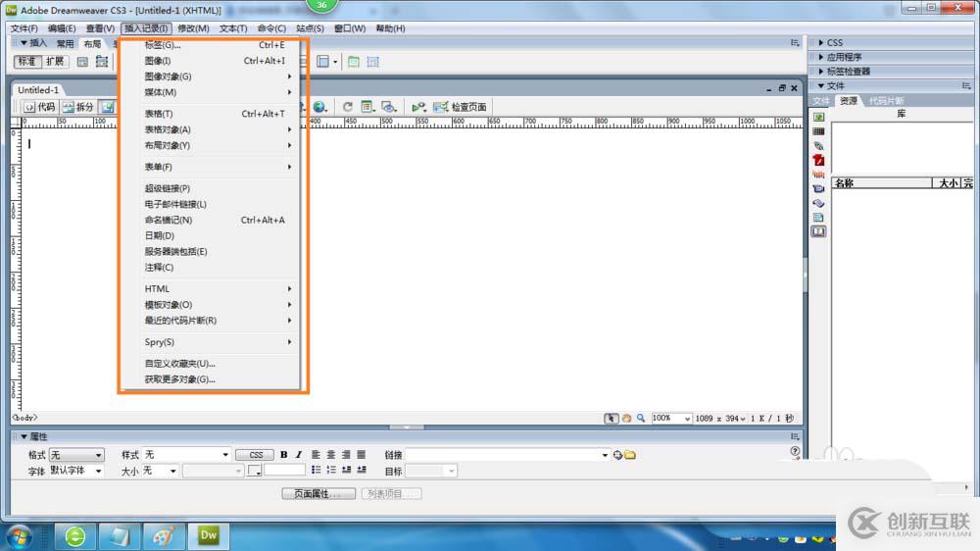Image resolution: width=980 pixels, height=551 pixels.
Task: Open the text color swatch picker
Action: (255, 471)
